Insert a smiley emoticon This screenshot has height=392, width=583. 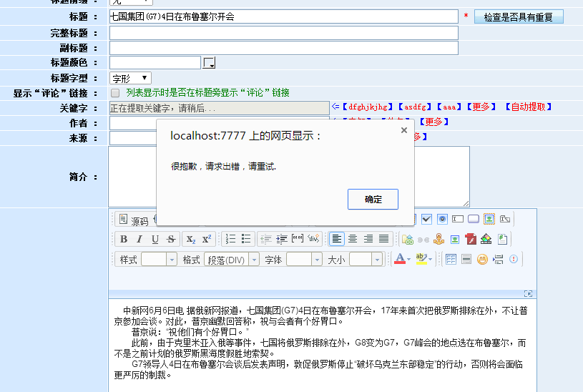click(483, 259)
